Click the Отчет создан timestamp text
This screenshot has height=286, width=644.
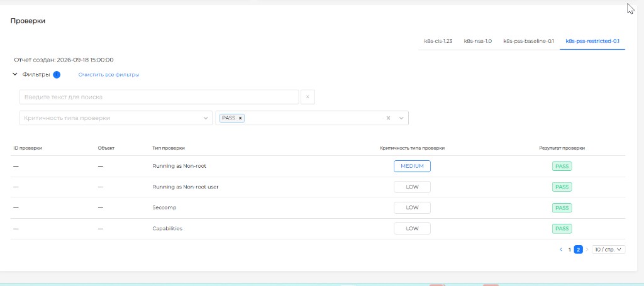64,60
